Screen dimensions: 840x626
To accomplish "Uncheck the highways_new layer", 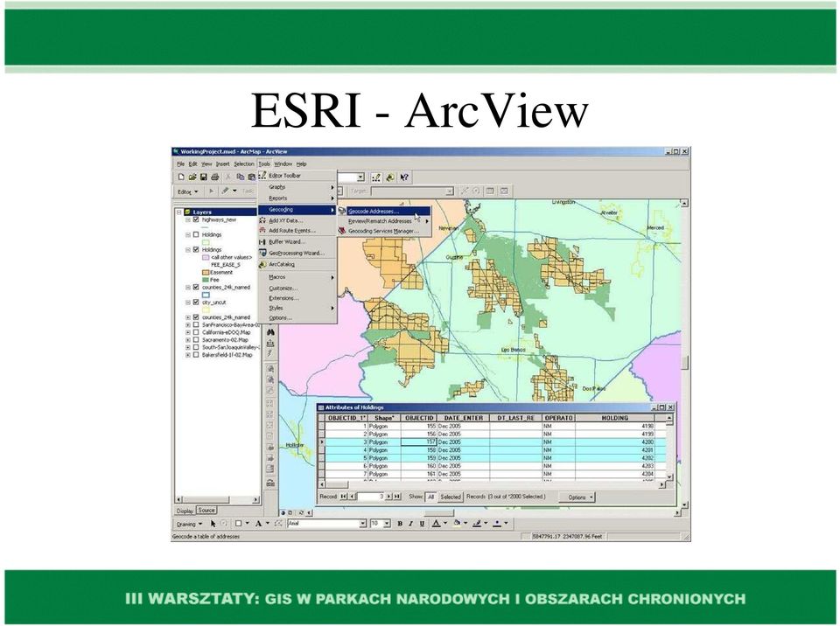I will pyautogui.click(x=196, y=219).
